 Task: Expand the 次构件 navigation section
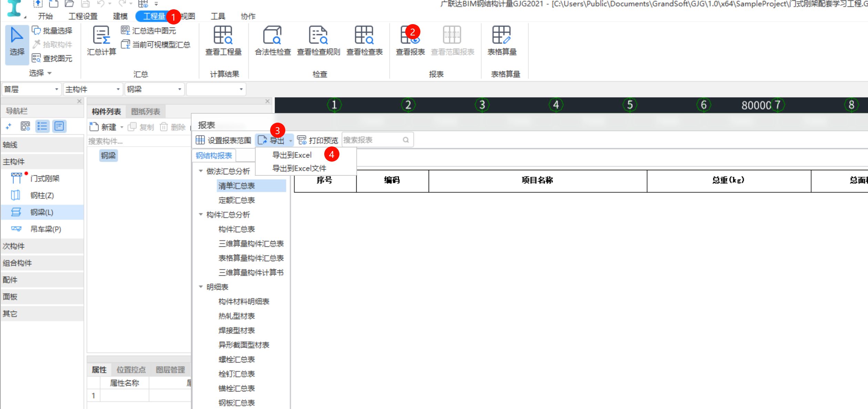click(x=42, y=246)
